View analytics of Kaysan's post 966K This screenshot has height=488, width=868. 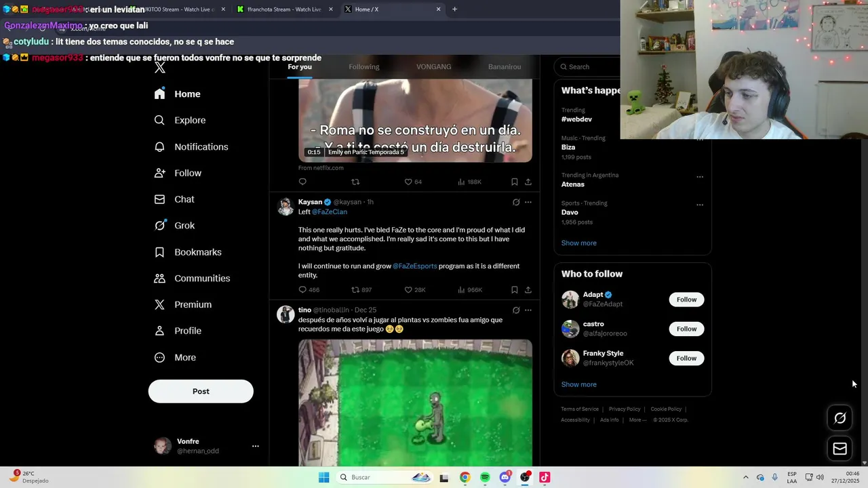click(461, 289)
